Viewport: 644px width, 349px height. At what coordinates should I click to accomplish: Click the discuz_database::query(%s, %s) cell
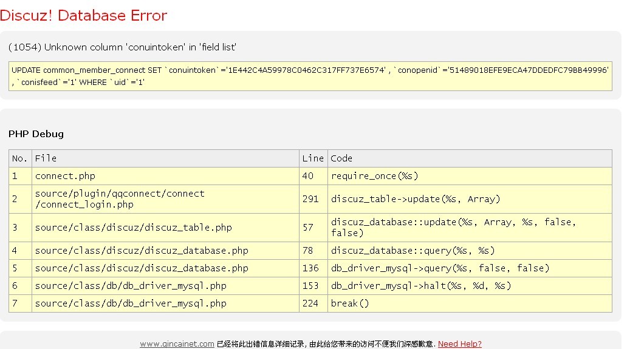470,251
